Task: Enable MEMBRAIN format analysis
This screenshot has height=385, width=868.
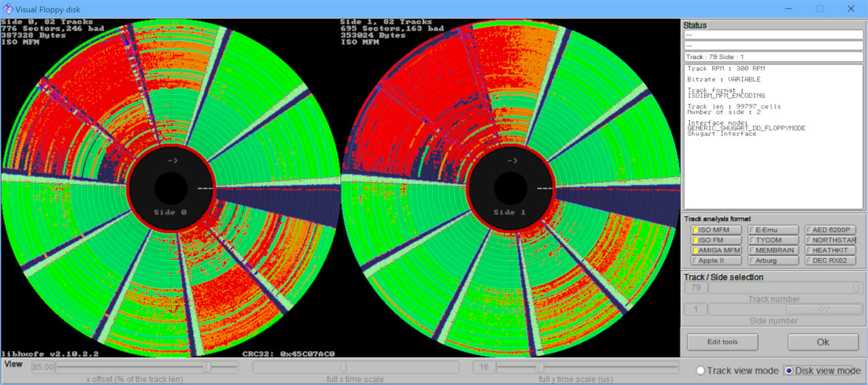Action: pos(773,251)
